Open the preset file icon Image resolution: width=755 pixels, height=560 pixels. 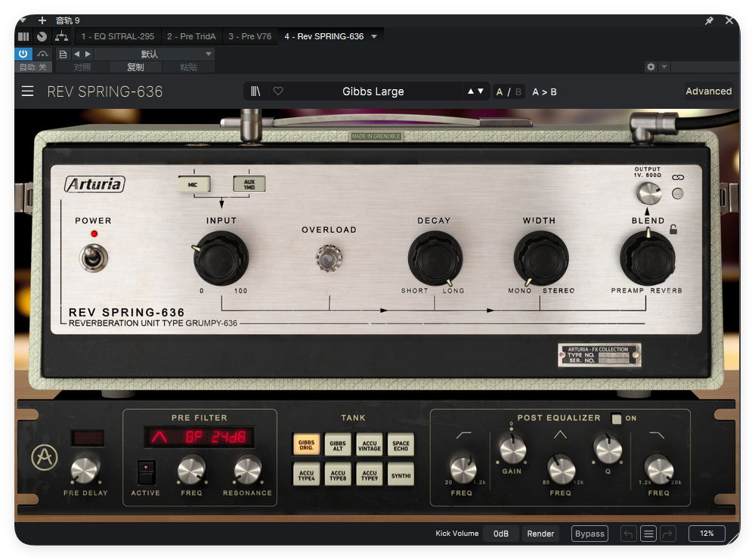click(x=63, y=54)
